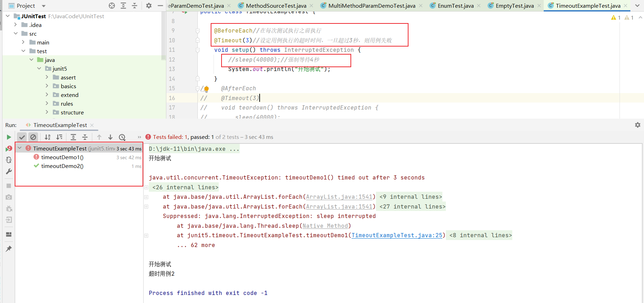
Task: Expand the 26 internal lines fold
Action: pos(146,188)
